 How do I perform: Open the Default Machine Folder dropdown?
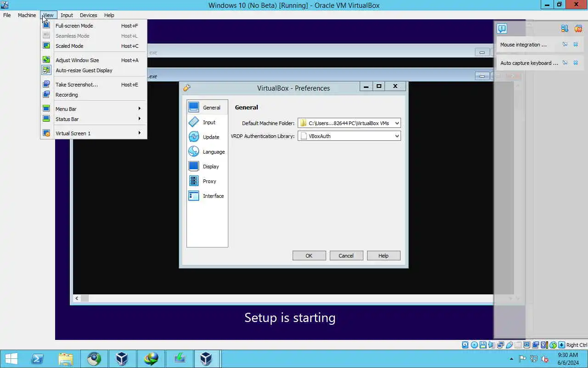point(349,123)
